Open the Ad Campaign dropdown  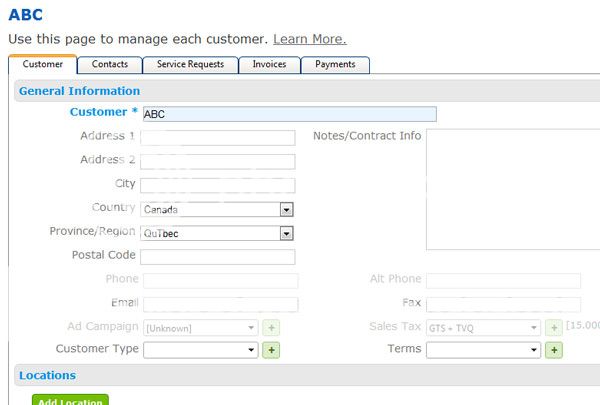(251, 327)
